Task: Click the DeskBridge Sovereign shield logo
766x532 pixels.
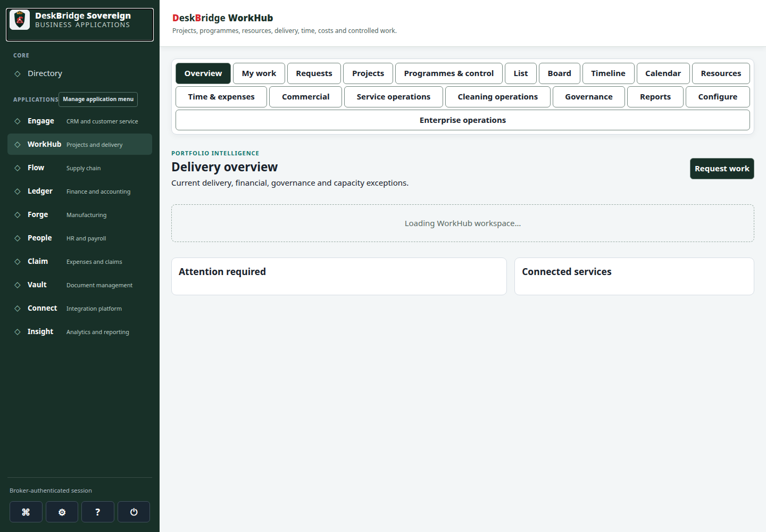Action: point(20,20)
